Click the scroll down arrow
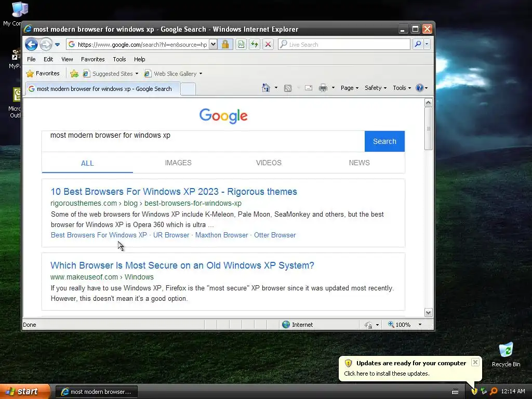 click(428, 312)
